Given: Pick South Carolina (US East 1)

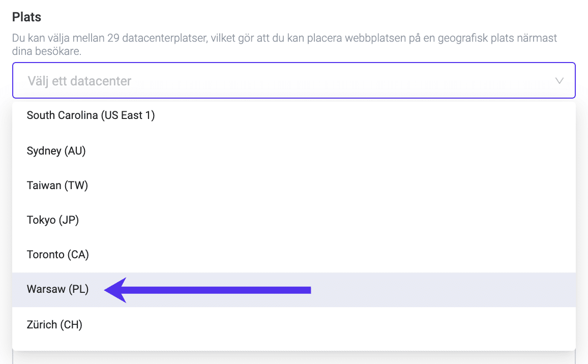Looking at the screenshot, I should point(91,115).
